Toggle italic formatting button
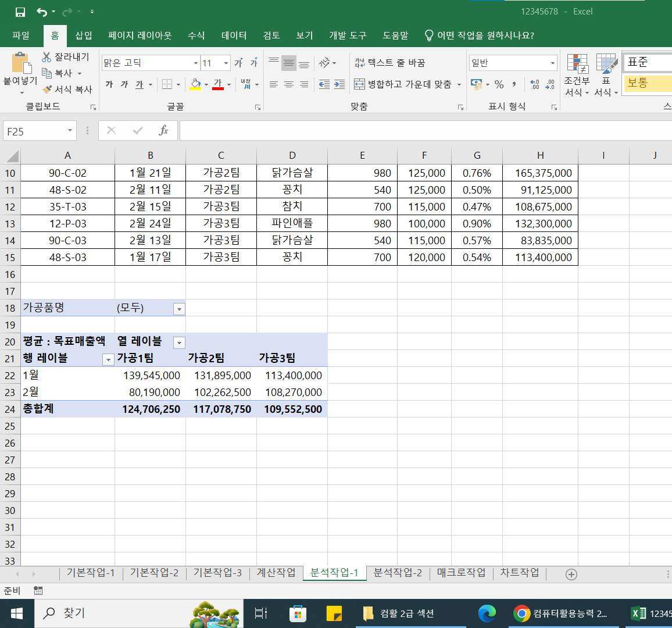672x628 pixels. click(124, 85)
